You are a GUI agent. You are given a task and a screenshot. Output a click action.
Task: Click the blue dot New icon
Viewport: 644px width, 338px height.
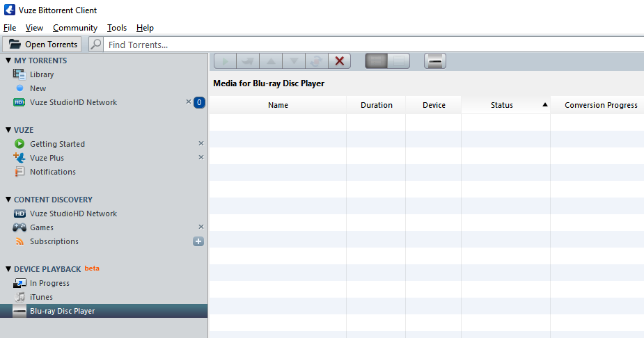pos(19,88)
